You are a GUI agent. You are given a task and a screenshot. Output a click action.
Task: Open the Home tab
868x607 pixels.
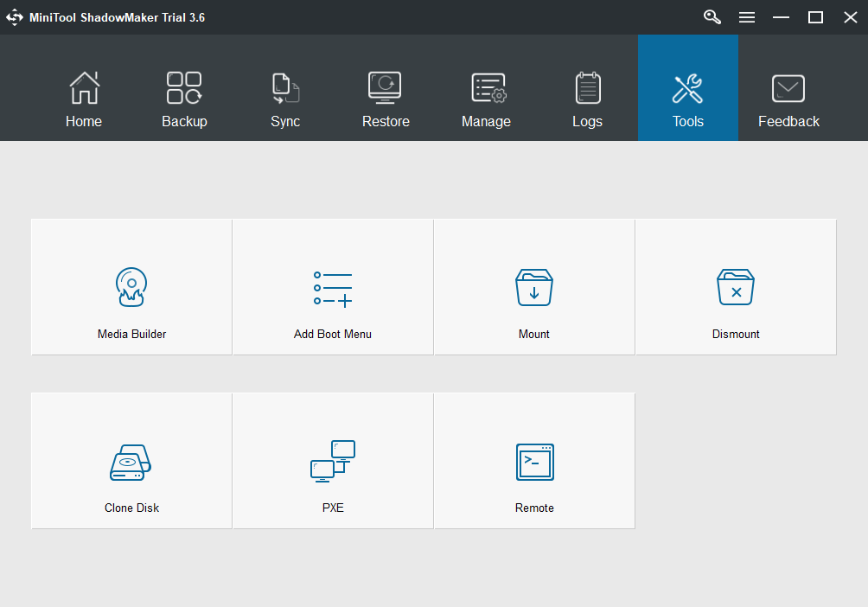click(x=84, y=88)
